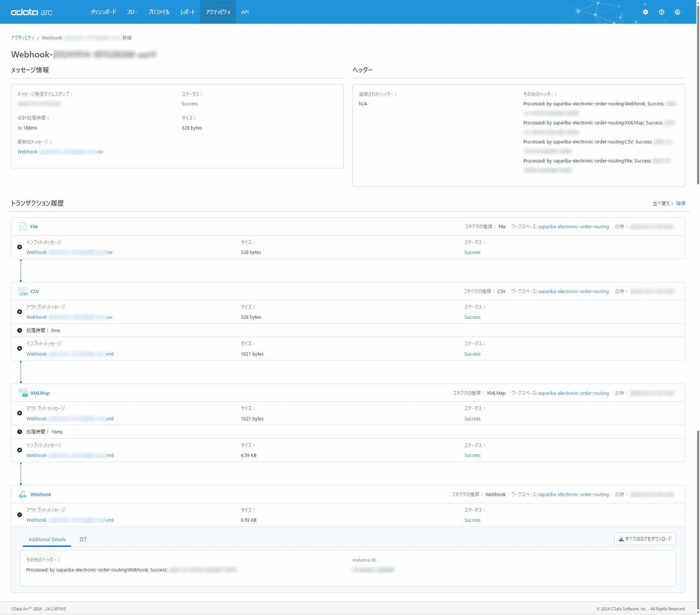Click the CData Arc version footer text

(38, 609)
